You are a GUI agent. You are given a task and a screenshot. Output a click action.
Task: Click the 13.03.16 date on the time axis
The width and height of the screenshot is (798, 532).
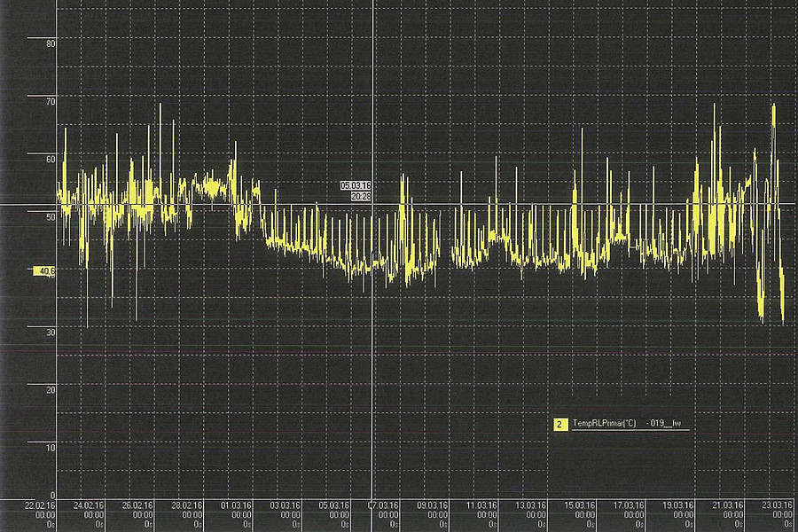coord(531,505)
